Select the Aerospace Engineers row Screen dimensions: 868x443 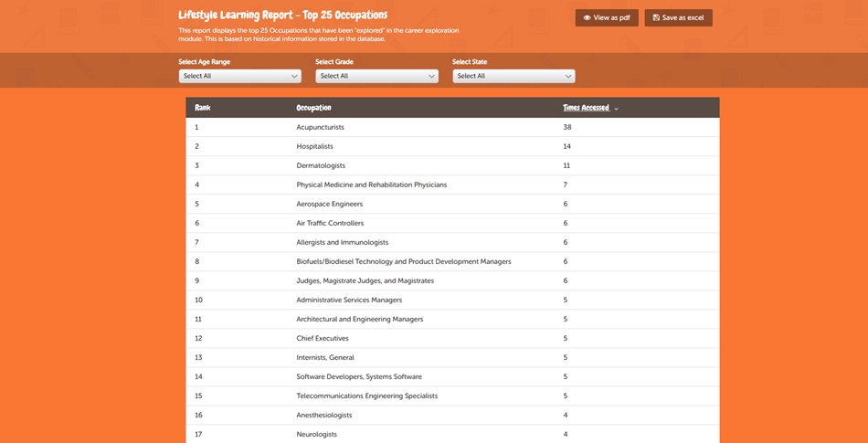pos(329,204)
